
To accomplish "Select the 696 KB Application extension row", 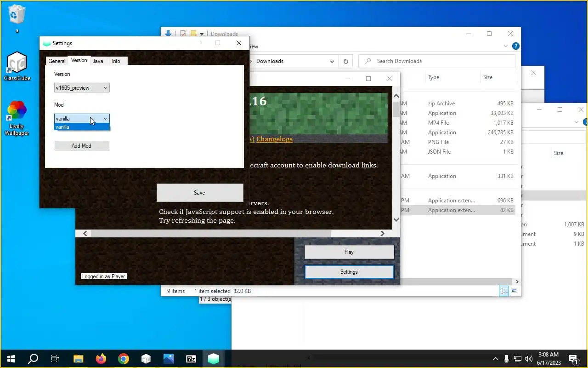I will (x=457, y=201).
